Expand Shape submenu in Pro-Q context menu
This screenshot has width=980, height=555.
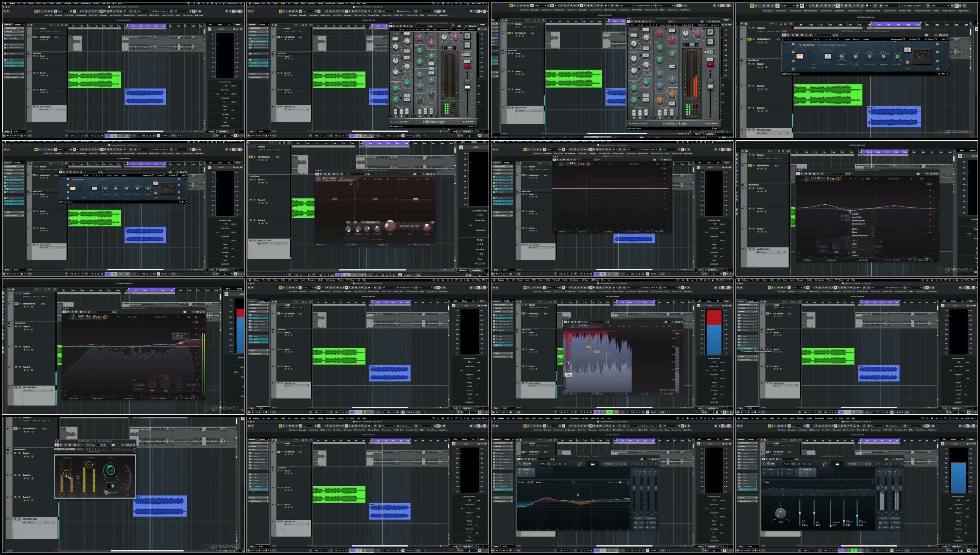862,229
